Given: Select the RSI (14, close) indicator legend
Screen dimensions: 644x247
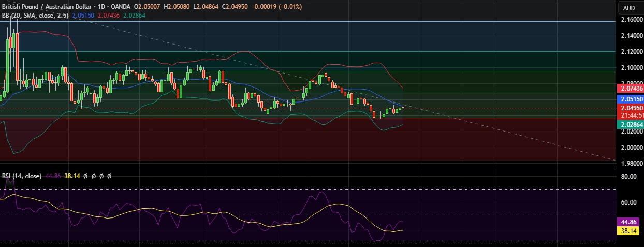Looking at the screenshot, I should click(x=22, y=176).
